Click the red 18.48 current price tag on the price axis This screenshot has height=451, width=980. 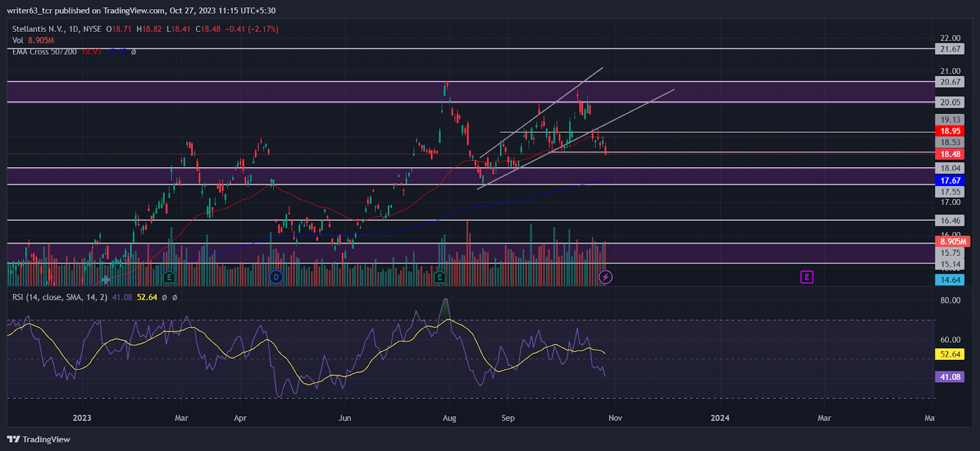click(950, 154)
